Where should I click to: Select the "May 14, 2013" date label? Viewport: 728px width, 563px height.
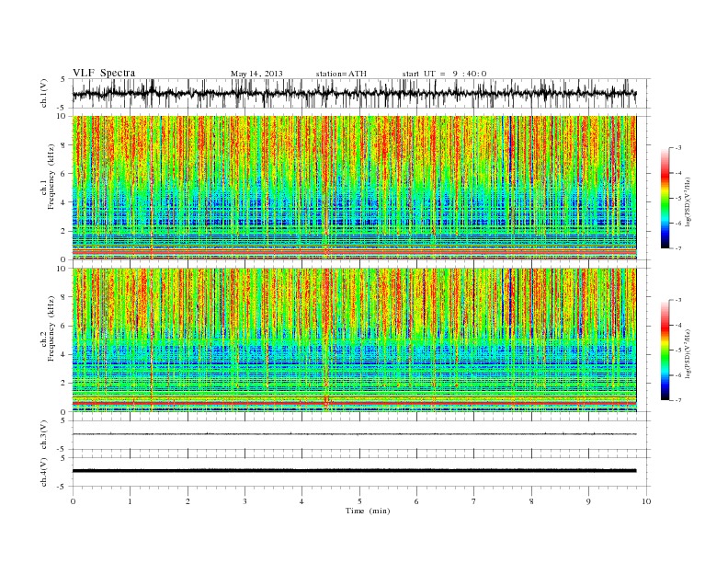pyautogui.click(x=256, y=74)
